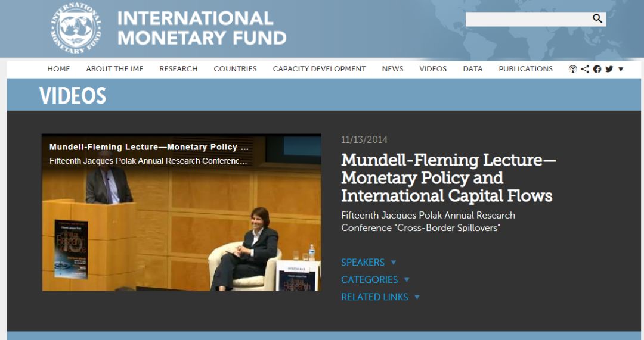
Task: Open the DATA menu item
Action: [x=473, y=69]
